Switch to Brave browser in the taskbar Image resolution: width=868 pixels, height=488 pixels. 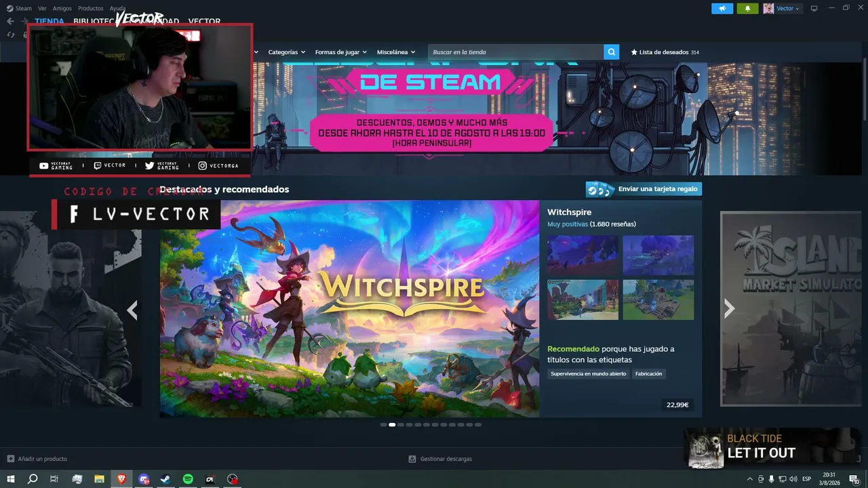click(121, 479)
